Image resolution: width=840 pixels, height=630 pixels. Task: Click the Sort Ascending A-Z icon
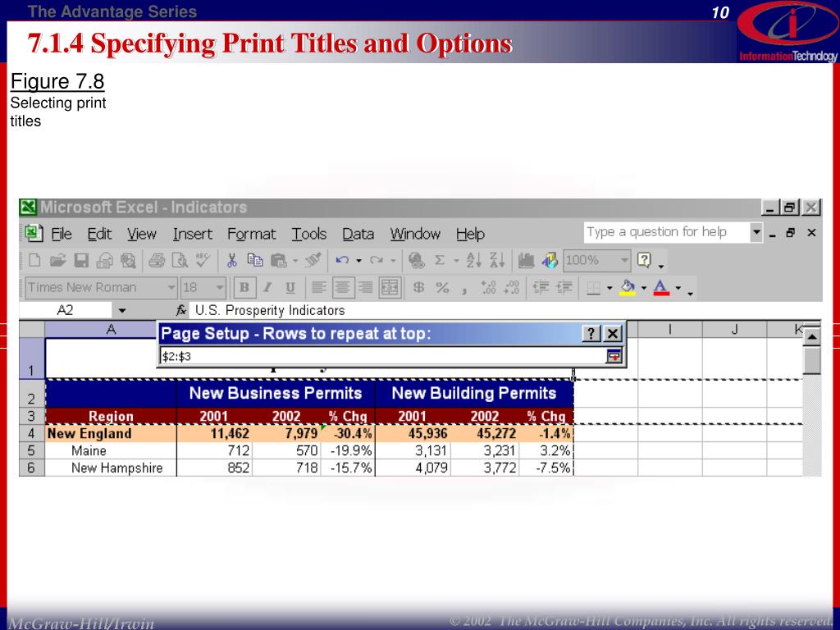[473, 261]
